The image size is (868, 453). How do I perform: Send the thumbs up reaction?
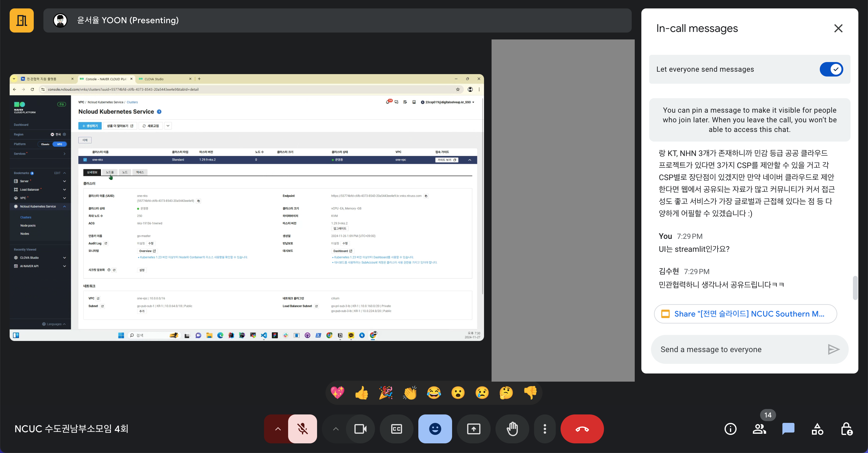point(362,393)
